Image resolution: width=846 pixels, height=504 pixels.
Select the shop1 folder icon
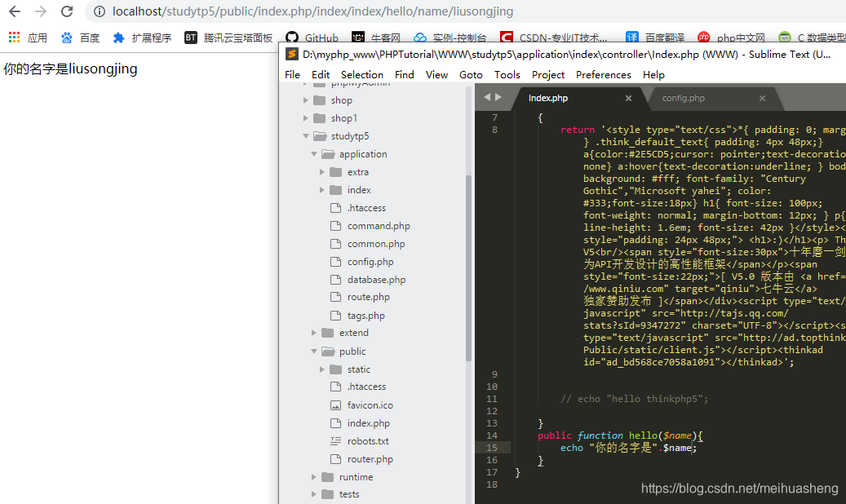click(320, 118)
